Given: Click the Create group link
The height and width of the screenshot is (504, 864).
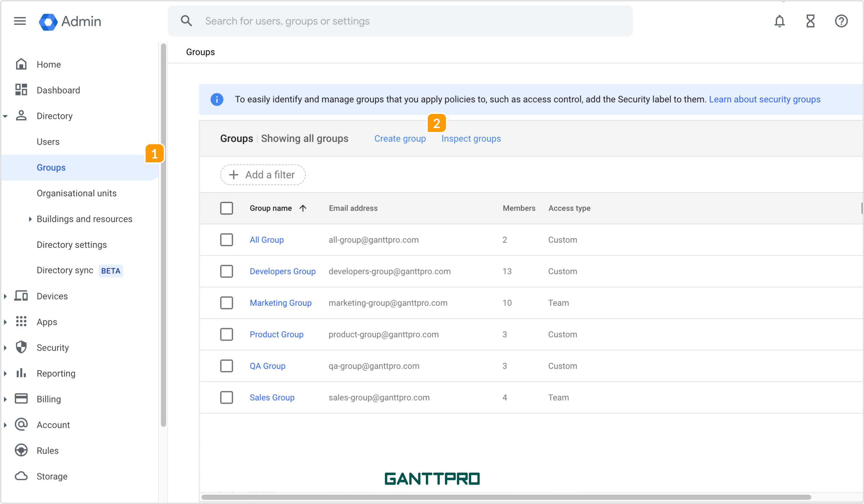Looking at the screenshot, I should point(400,138).
